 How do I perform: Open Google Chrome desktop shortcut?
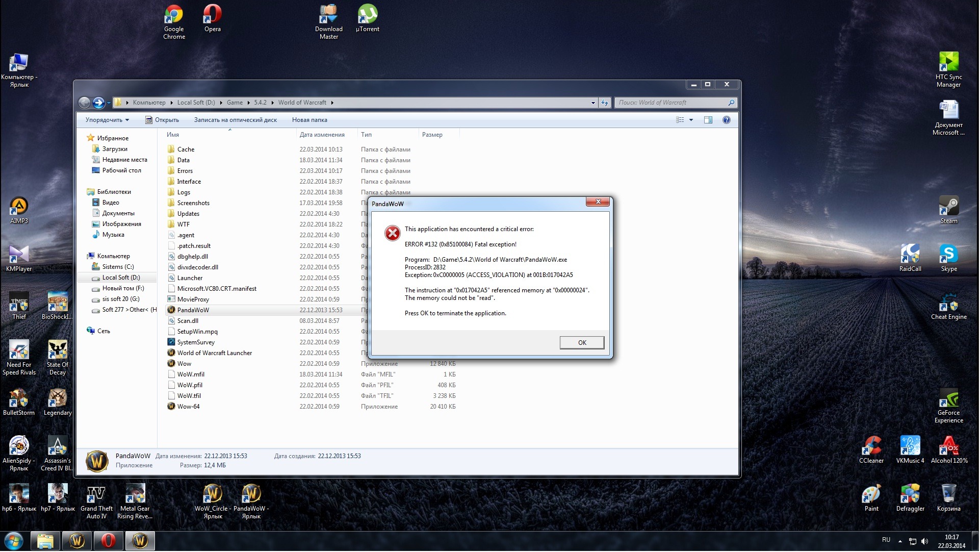174,22
